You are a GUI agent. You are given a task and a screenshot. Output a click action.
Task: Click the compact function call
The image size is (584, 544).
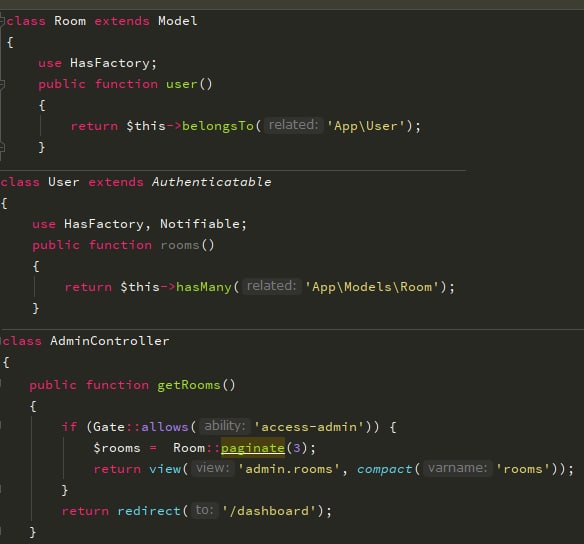point(385,469)
